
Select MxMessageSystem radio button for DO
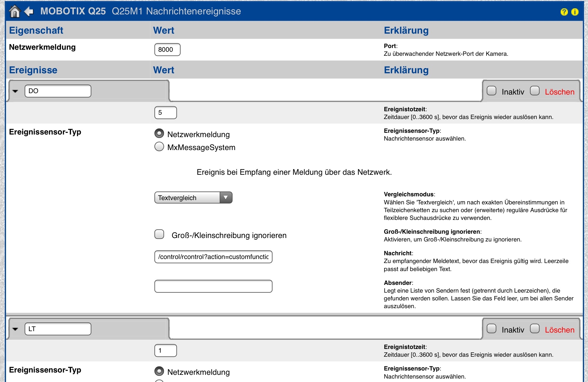click(x=159, y=147)
